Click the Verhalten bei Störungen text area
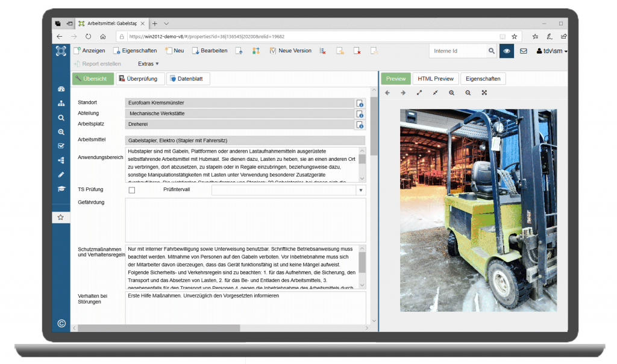617x364 pixels. tap(246, 308)
